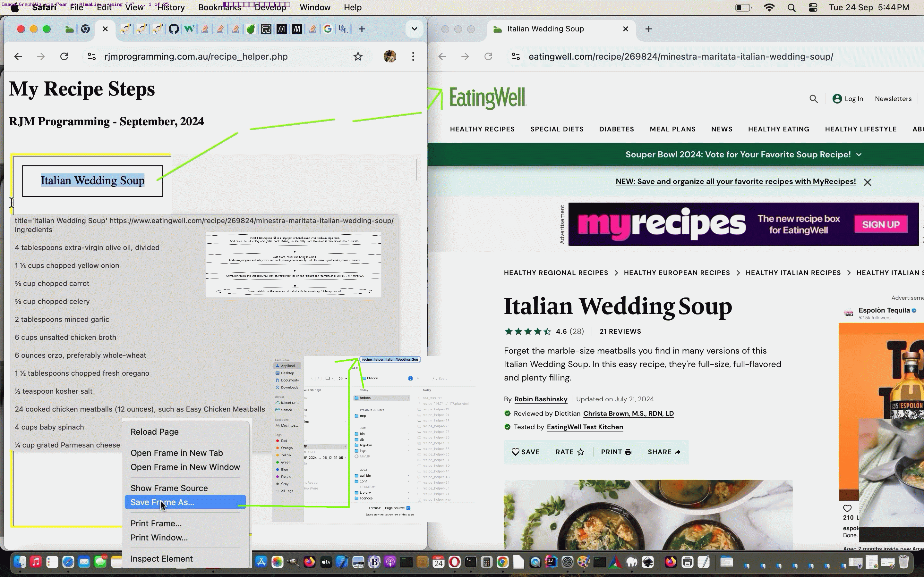Open site information icon beside eatingwell URL

click(x=516, y=56)
